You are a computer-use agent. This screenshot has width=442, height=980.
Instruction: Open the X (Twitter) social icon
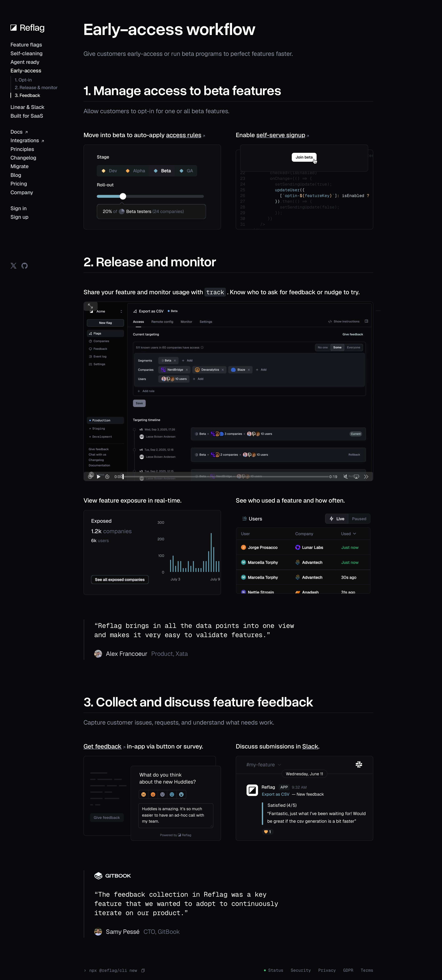pos(14,266)
